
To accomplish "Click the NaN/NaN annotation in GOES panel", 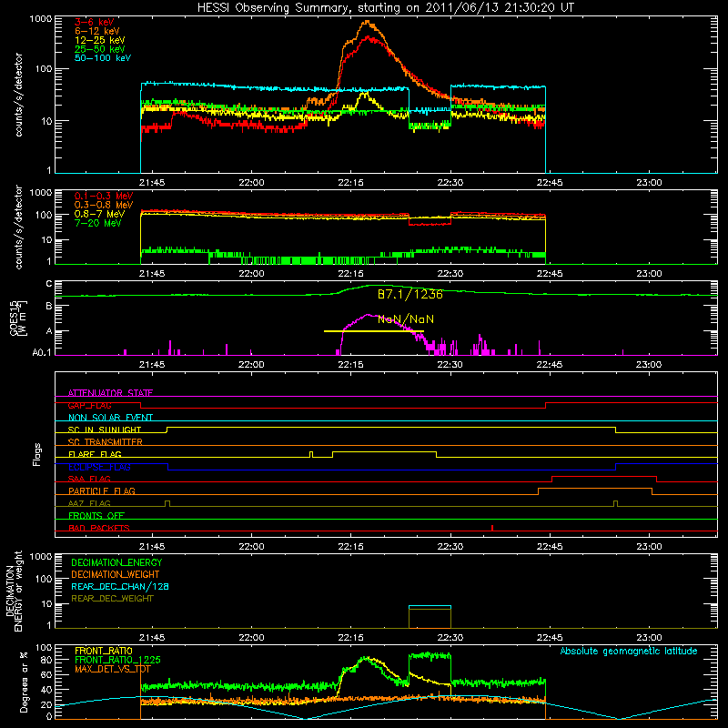I will (x=406, y=319).
